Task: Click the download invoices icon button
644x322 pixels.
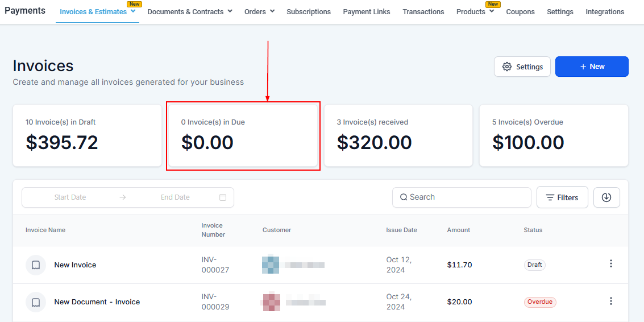Action: [606, 197]
